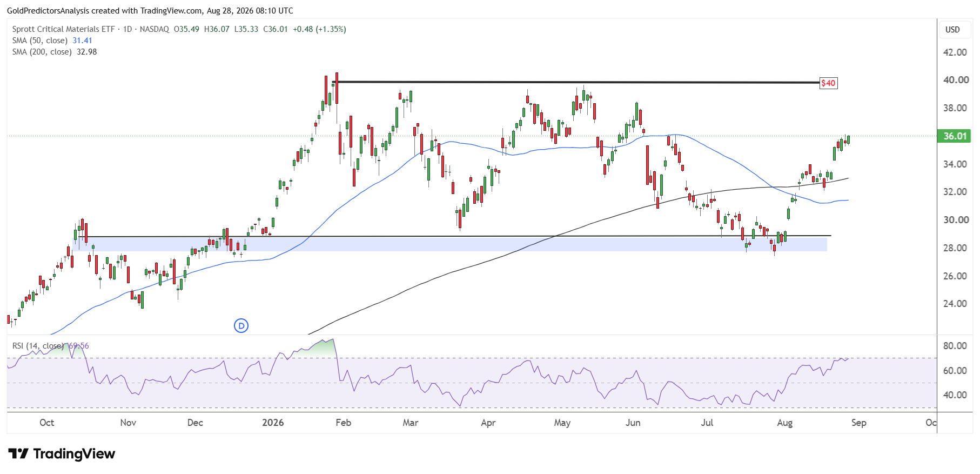Click the SMA 50 value 31.41
This screenshot has height=474, width=980.
(83, 41)
